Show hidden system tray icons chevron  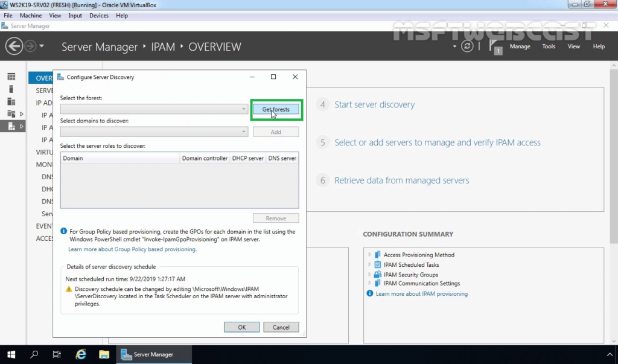click(610, 354)
